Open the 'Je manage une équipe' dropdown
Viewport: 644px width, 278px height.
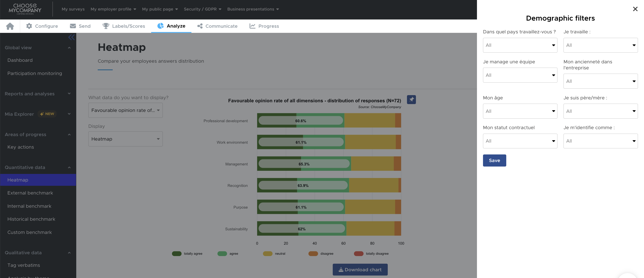[520, 75]
